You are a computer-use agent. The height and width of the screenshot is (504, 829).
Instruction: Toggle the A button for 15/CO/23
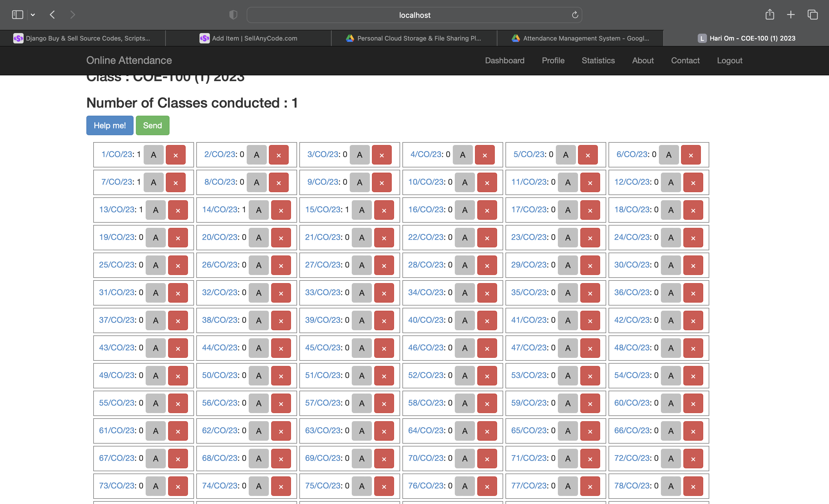coord(362,210)
